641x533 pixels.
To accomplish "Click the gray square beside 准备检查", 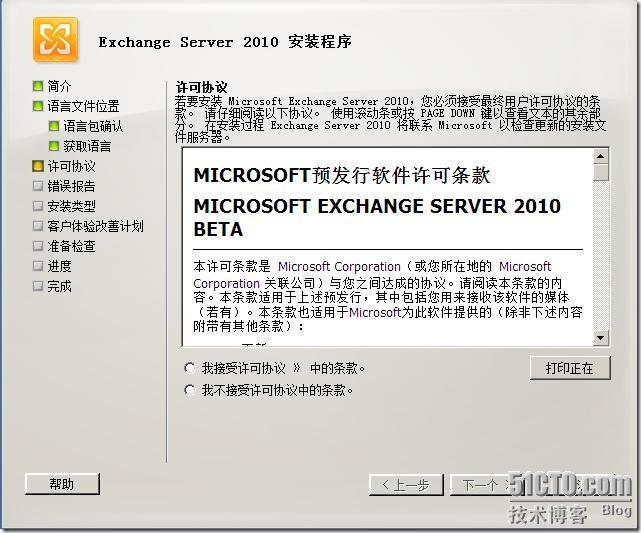I will [38, 246].
